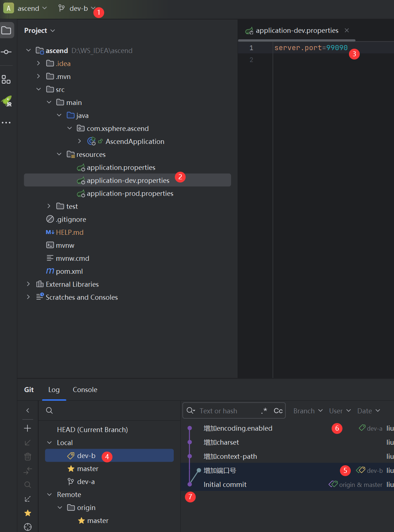This screenshot has width=394, height=532.
Task: Expand the .idea folder
Action: pyautogui.click(x=39, y=63)
